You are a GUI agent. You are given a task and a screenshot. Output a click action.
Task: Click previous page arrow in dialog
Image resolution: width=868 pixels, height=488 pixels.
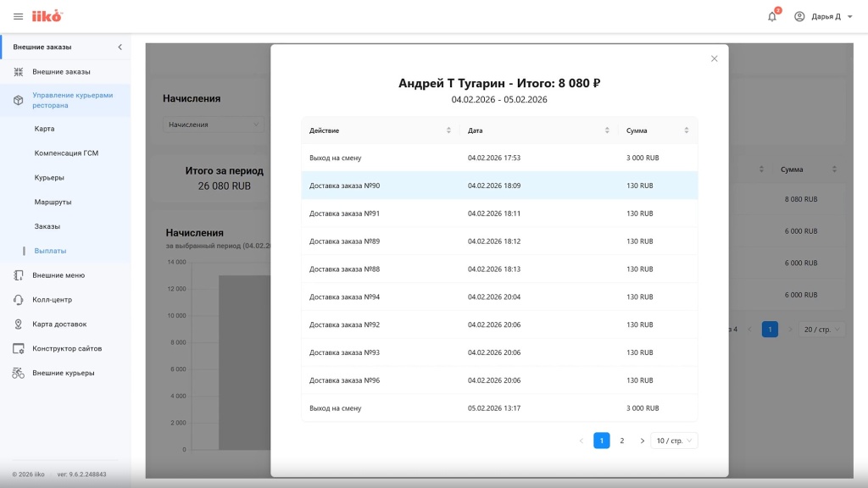pos(581,441)
